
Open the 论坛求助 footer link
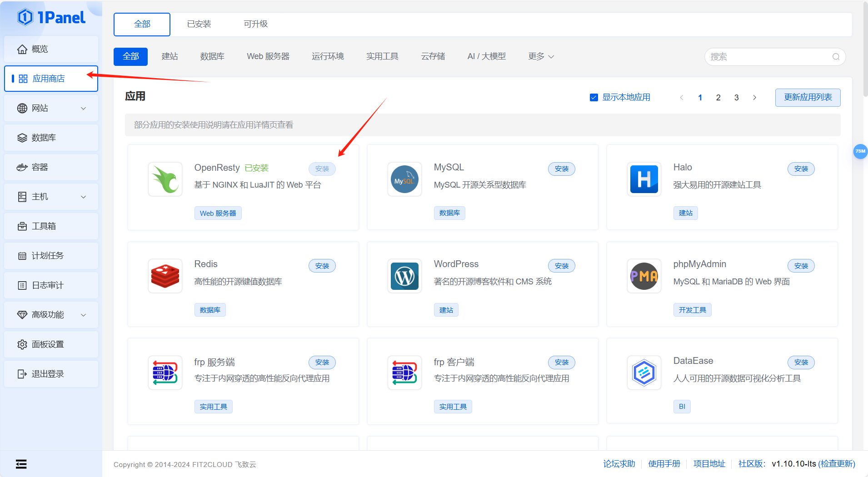click(x=619, y=464)
